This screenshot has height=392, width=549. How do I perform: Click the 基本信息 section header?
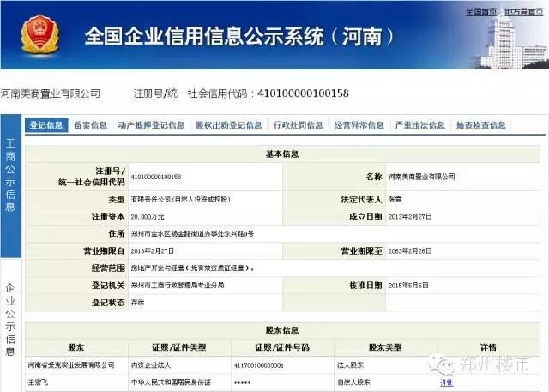(282, 154)
